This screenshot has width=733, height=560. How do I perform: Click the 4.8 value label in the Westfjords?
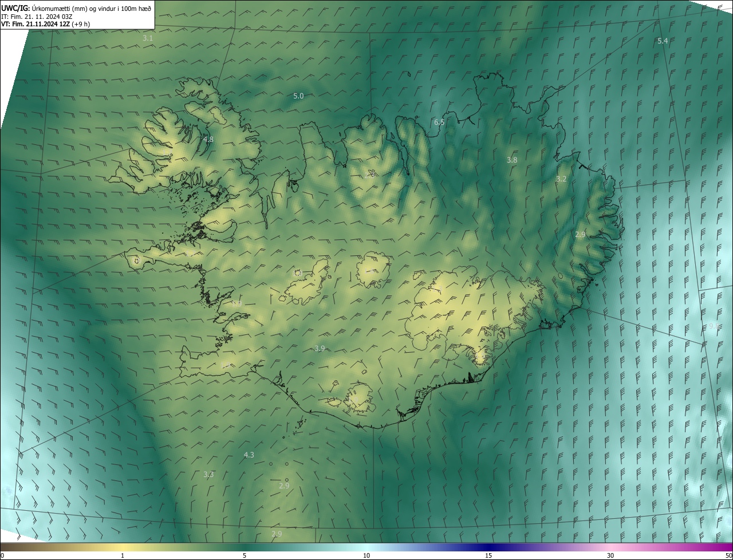tap(208, 139)
